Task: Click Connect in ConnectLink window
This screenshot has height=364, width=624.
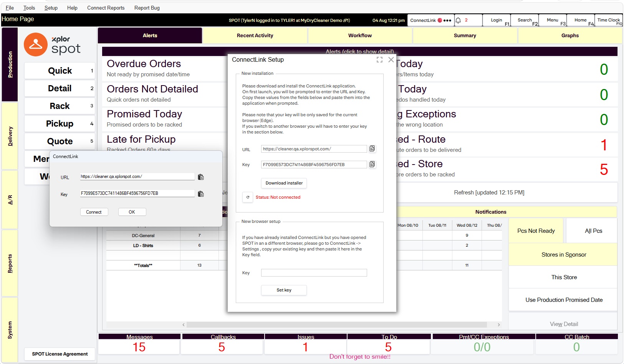Action: click(x=94, y=212)
